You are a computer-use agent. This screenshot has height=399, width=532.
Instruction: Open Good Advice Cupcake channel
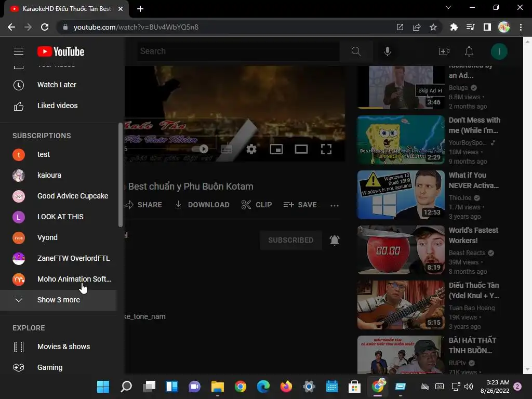(x=58, y=196)
